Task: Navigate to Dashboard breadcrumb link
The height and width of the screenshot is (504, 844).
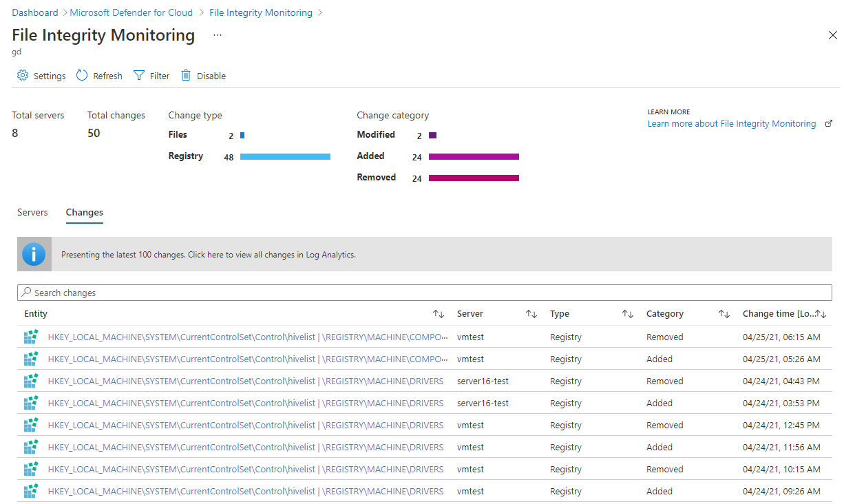Action: point(35,12)
